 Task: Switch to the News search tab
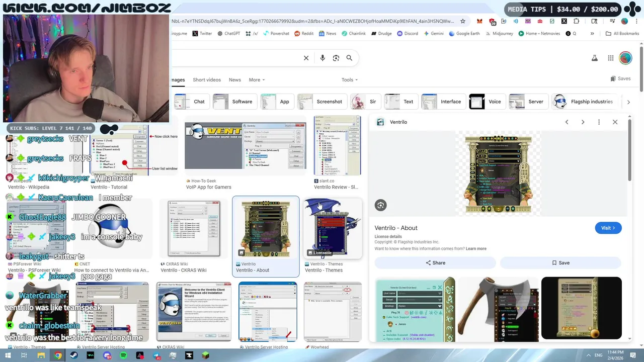[x=235, y=79]
